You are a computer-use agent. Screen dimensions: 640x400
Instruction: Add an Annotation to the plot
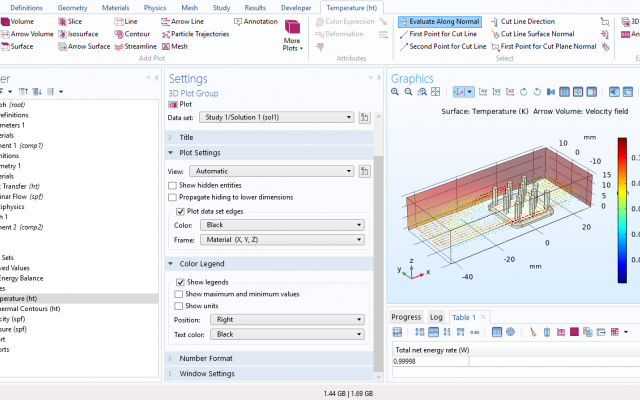coord(256,22)
